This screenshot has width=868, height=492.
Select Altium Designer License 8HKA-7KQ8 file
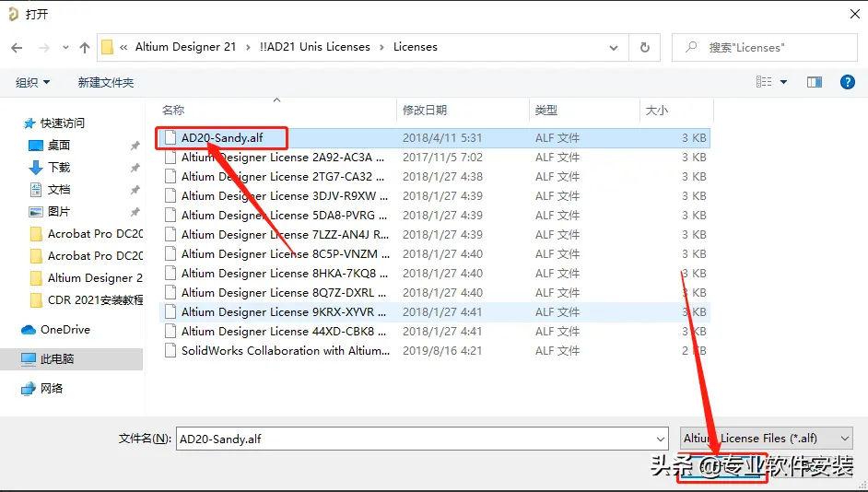[x=434, y=274]
